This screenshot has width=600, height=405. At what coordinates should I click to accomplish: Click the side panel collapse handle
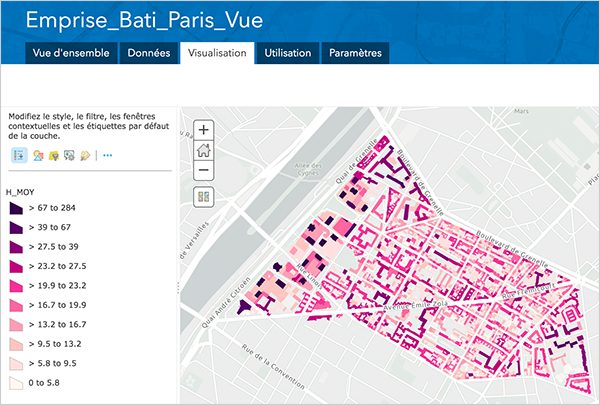[x=178, y=288]
